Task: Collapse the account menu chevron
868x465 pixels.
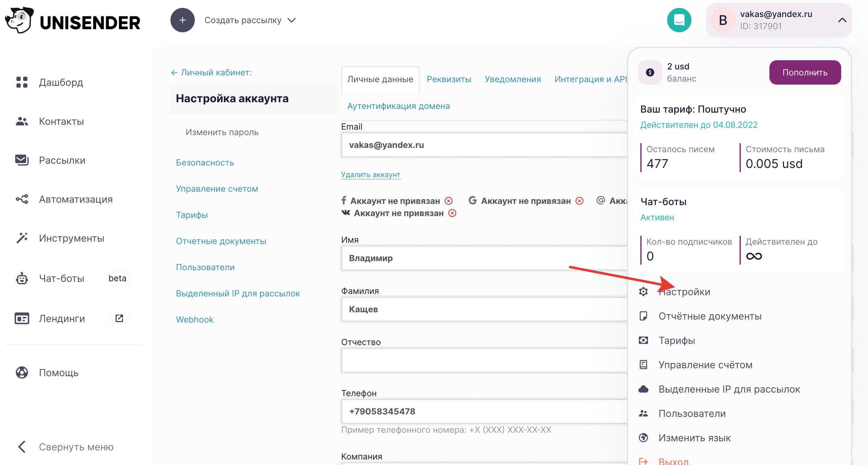Action: [x=842, y=20]
